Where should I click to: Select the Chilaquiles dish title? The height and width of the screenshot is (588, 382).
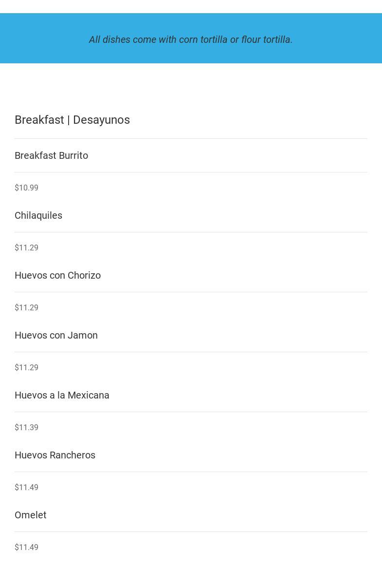coord(38,215)
